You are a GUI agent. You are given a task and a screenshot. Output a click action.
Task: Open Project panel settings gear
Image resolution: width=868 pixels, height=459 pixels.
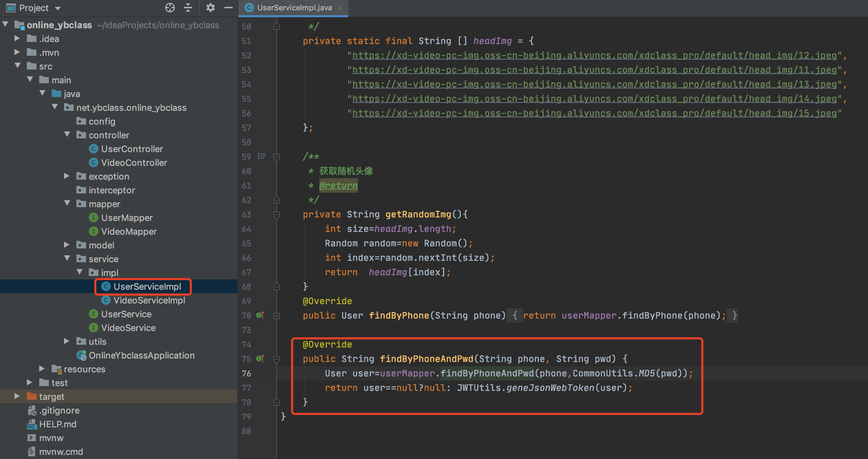(x=210, y=8)
